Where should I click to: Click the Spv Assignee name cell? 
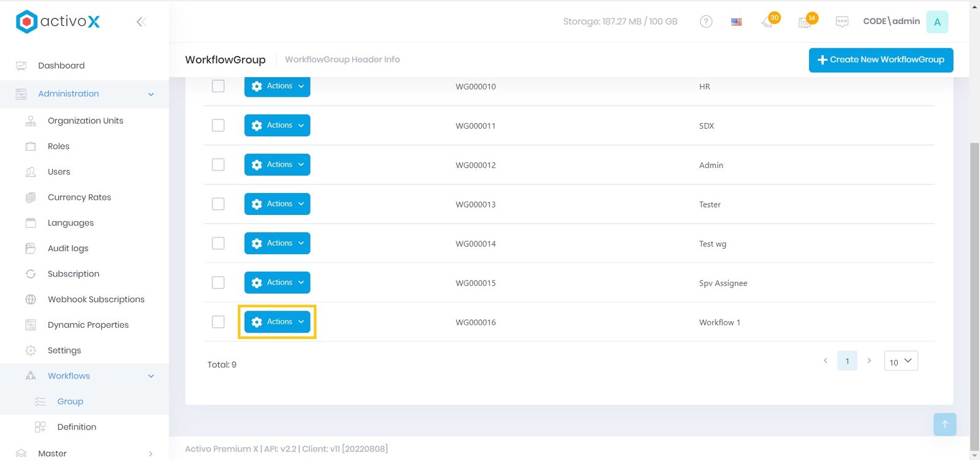tap(723, 283)
